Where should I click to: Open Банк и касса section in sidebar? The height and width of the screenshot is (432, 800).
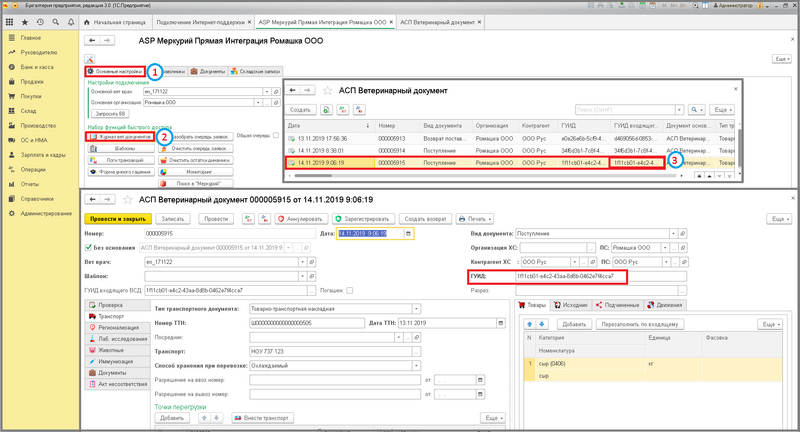tap(37, 67)
